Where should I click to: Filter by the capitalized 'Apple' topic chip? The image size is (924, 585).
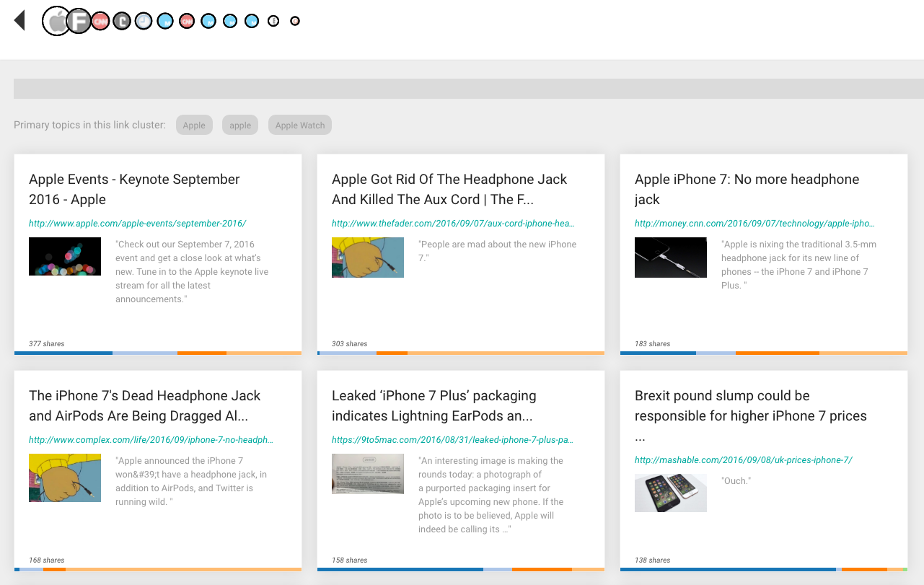pyautogui.click(x=194, y=125)
